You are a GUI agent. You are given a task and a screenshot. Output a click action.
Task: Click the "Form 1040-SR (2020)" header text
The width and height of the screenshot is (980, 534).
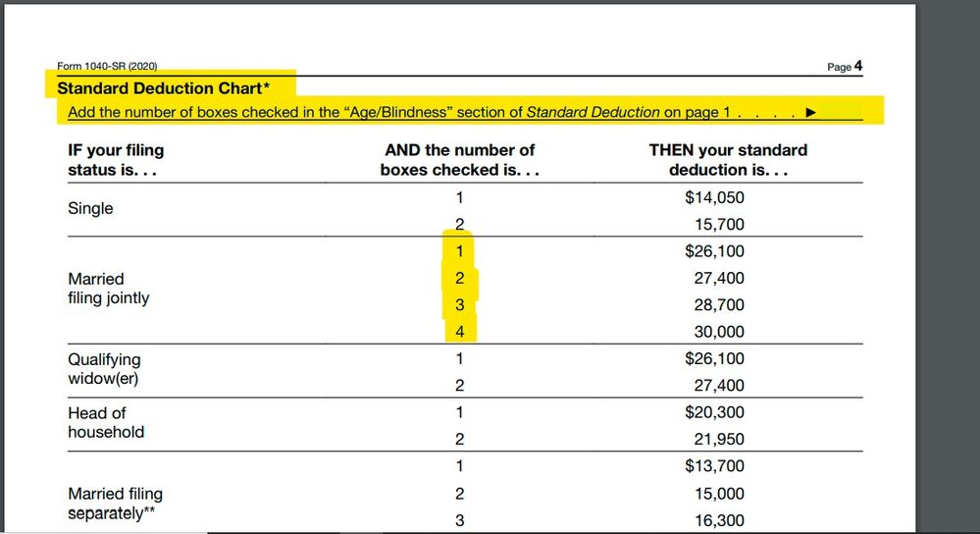pos(108,66)
